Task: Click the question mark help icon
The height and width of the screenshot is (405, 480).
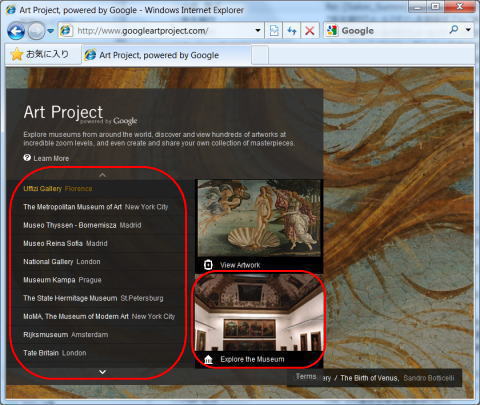Action: pyautogui.click(x=27, y=158)
